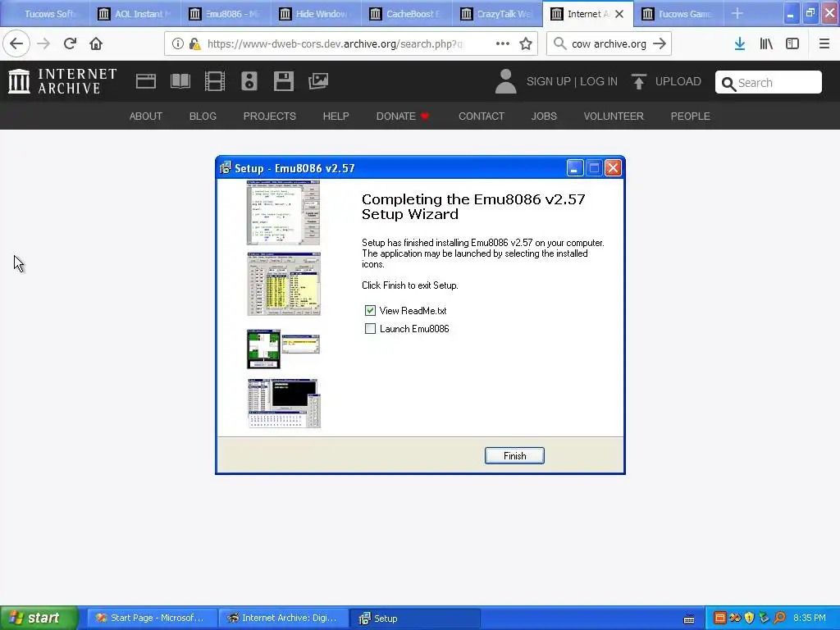Open the Library icon in browser toolbar
The width and height of the screenshot is (840, 630).
point(766,44)
